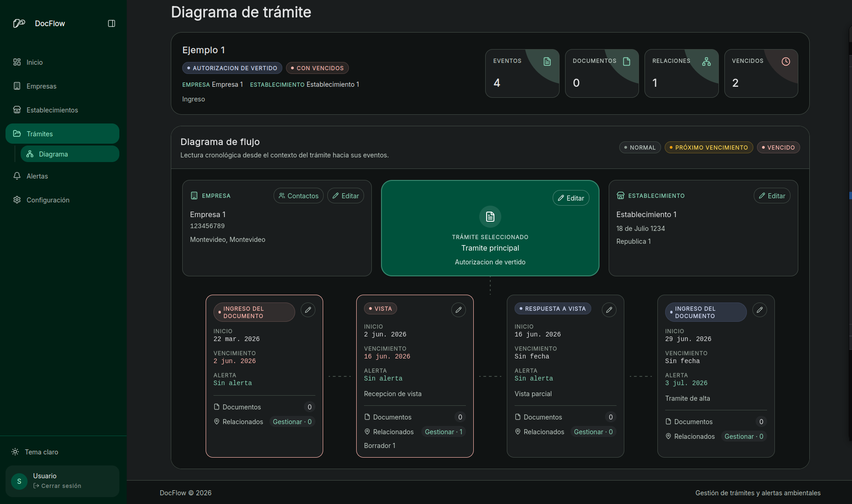This screenshot has width=852, height=504.
Task: Edit the 22 mar. 2026 event pencil
Action: point(308,310)
